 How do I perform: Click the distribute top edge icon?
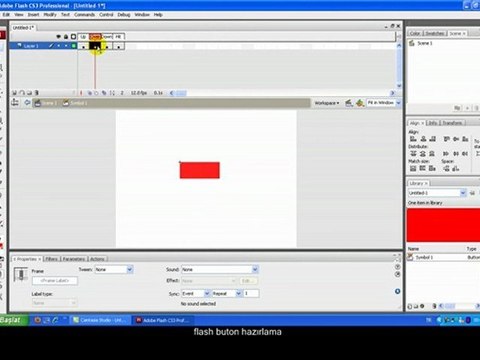click(x=413, y=154)
